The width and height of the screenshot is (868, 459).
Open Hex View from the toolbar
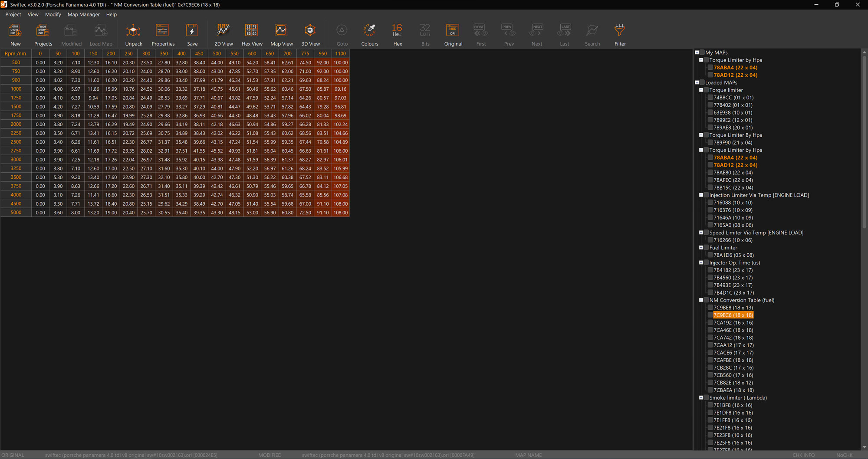[252, 31]
